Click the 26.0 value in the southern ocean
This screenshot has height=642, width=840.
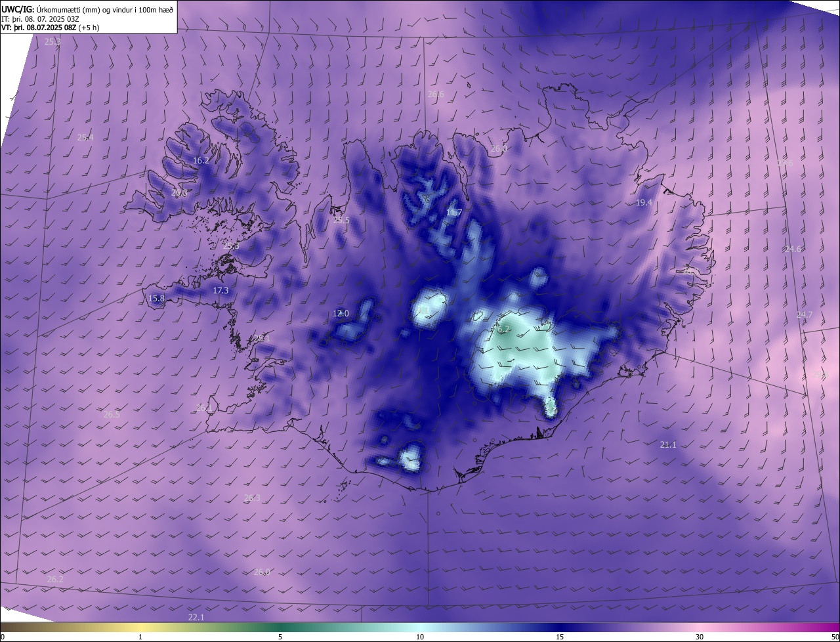[261, 572]
